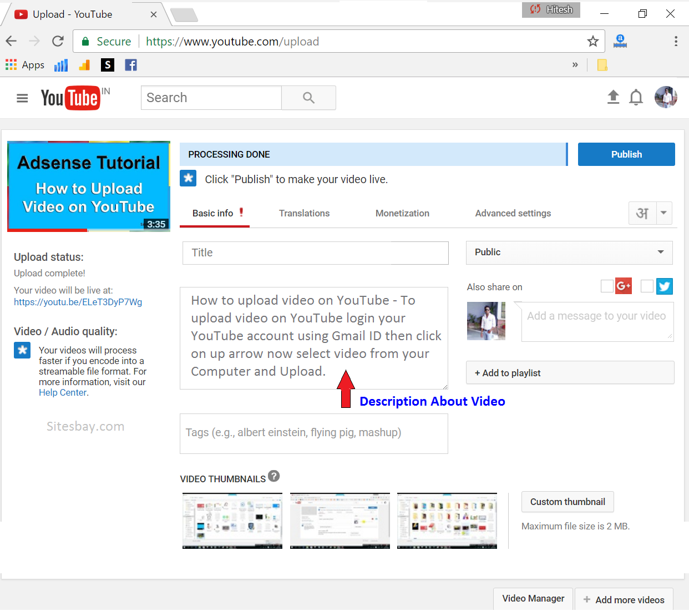
Task: Click Add to playlist button
Action: coord(570,373)
